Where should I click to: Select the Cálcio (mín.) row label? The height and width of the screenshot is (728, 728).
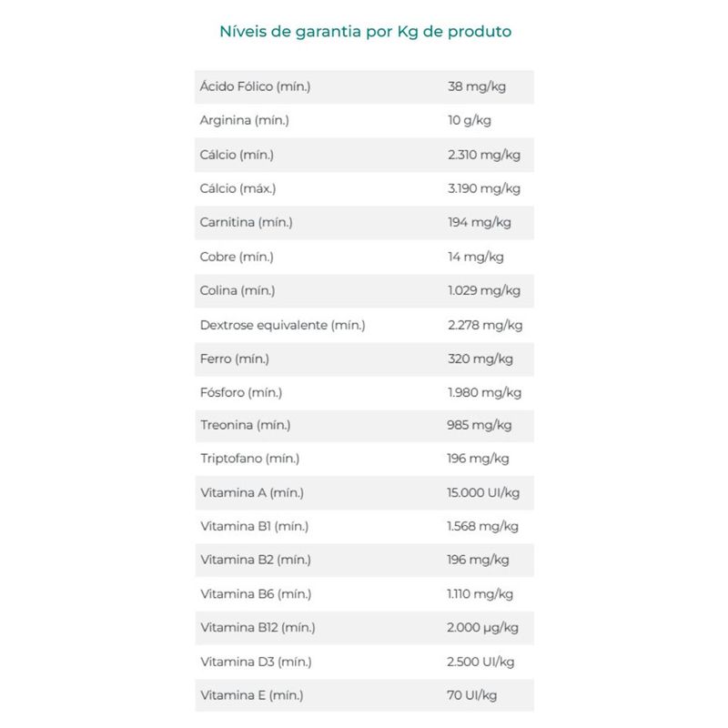point(237,155)
